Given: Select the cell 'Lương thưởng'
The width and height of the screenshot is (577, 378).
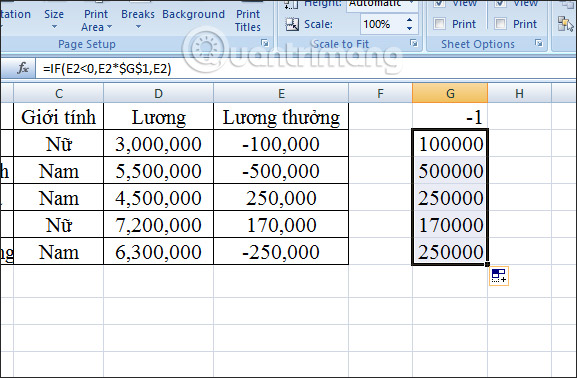Looking at the screenshot, I should (281, 117).
